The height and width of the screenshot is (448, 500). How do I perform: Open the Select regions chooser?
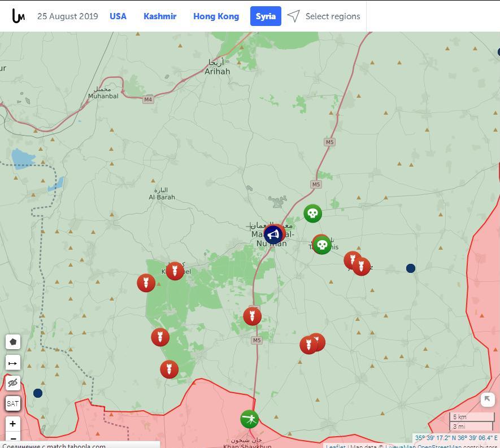click(x=333, y=16)
